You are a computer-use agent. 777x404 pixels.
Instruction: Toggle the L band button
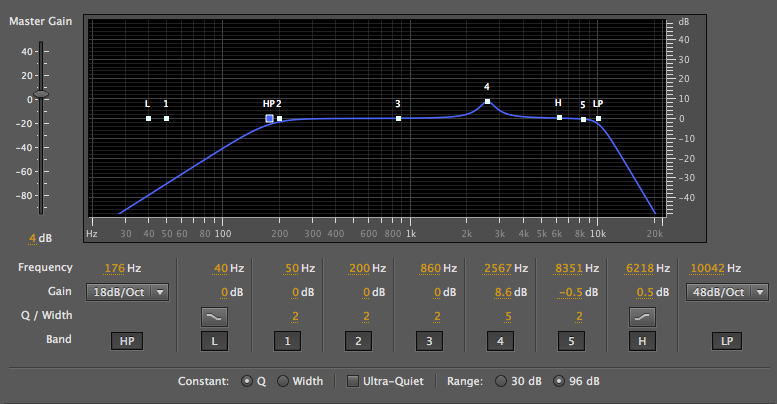click(x=214, y=341)
